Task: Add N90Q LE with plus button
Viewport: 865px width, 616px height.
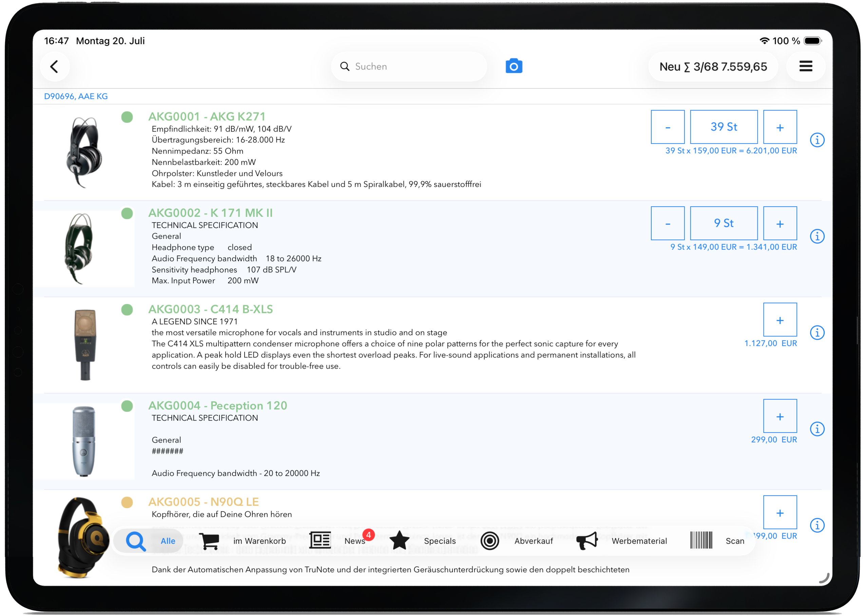Action: pyautogui.click(x=780, y=513)
